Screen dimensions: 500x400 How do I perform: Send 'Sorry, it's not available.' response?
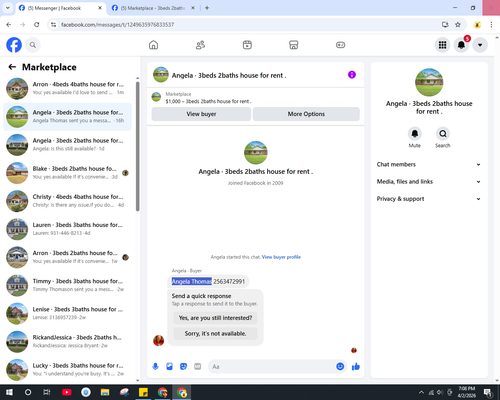[x=215, y=334]
